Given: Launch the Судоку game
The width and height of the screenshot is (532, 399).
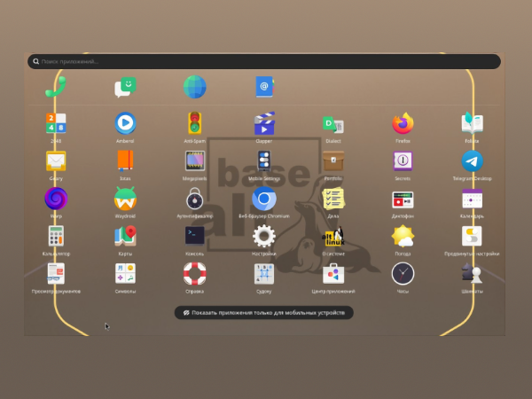Looking at the screenshot, I should (x=264, y=274).
